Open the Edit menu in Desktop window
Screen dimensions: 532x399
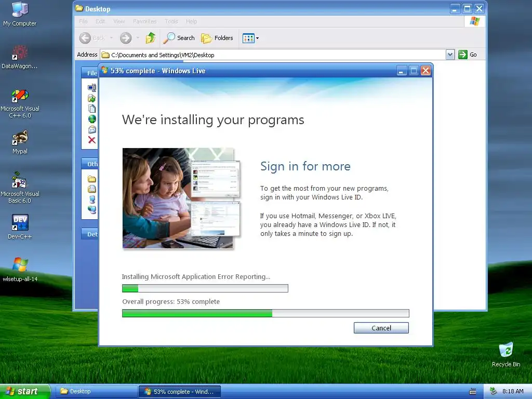100,21
